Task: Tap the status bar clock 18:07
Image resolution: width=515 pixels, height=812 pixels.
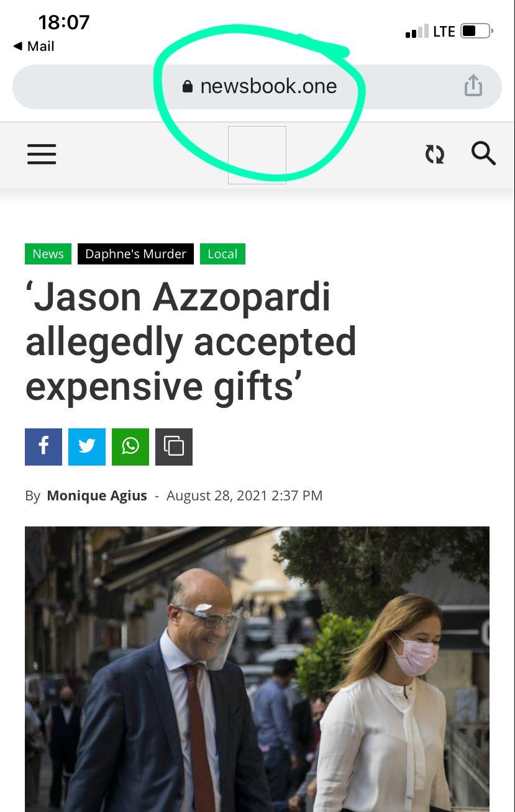Action: click(x=64, y=22)
